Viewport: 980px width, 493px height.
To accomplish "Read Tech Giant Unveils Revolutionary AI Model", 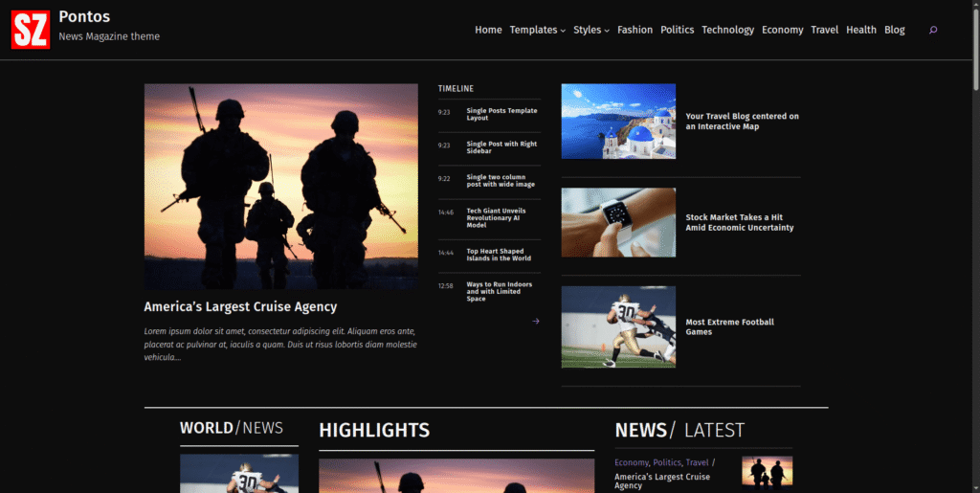I will tap(495, 217).
